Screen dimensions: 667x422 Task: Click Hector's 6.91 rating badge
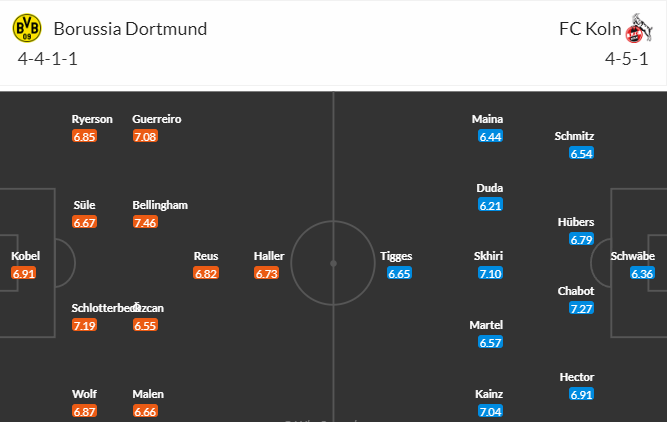click(581, 394)
